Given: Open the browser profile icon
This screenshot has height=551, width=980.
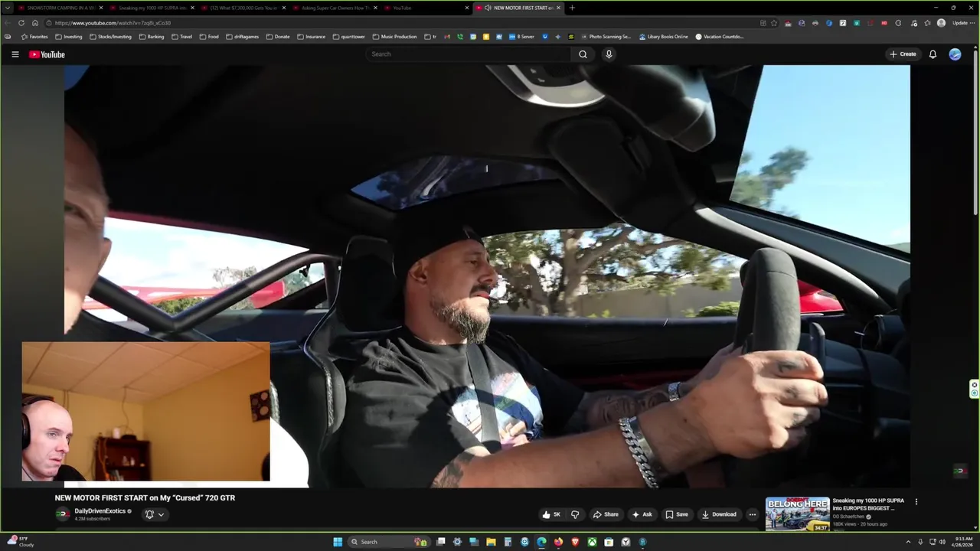Looking at the screenshot, I should coord(941,23).
